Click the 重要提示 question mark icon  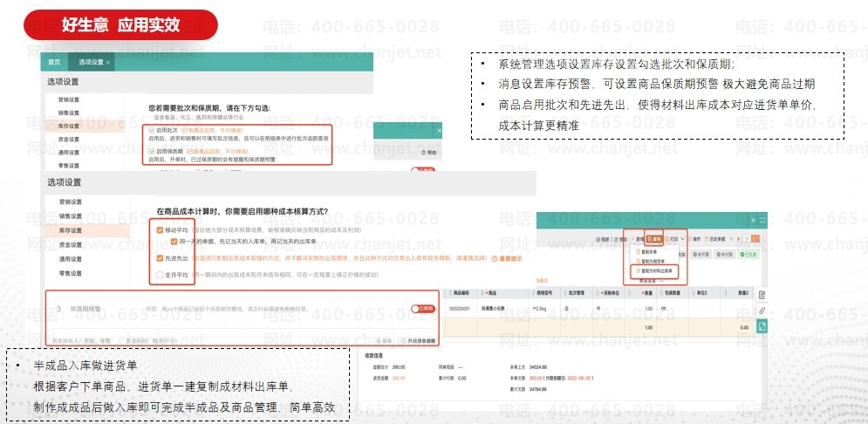coord(494,259)
